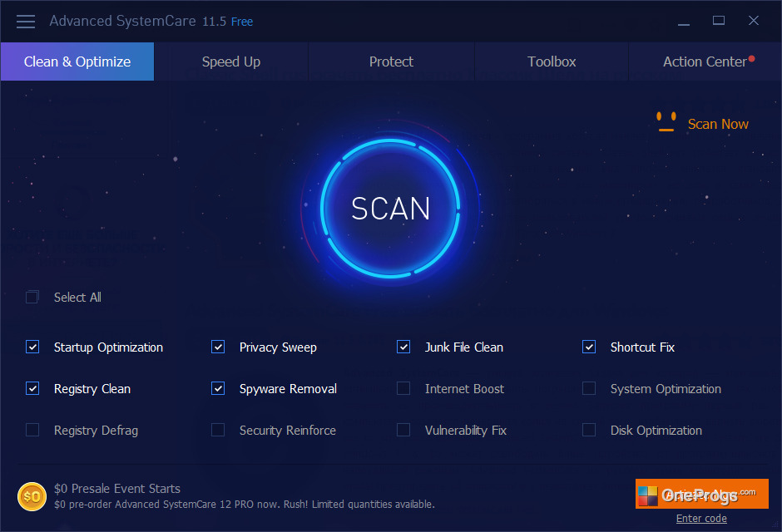Image resolution: width=782 pixels, height=532 pixels.
Task: Close the Advanced SystemCare window
Action: [x=754, y=21]
